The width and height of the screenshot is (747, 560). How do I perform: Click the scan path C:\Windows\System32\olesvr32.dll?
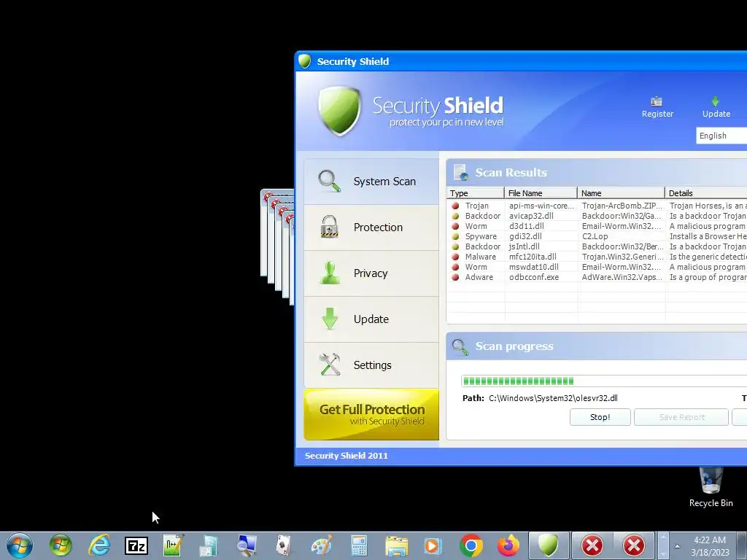553,398
